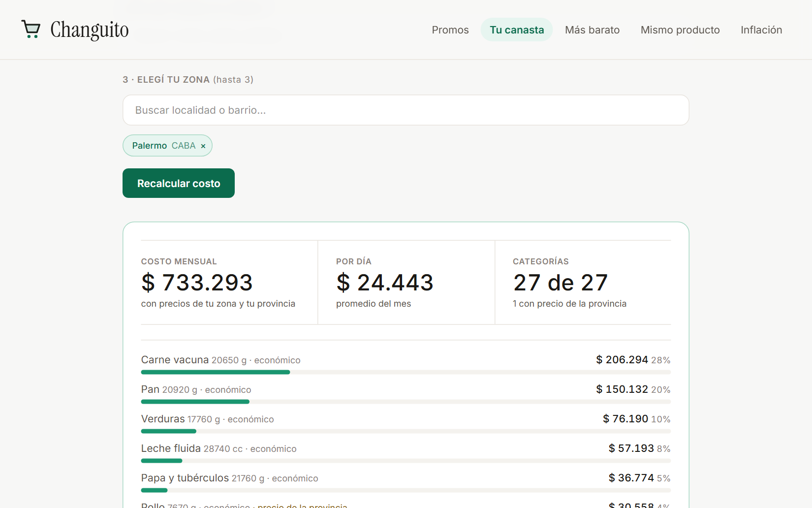Click the 'promedio del mes' caption

[x=374, y=304]
